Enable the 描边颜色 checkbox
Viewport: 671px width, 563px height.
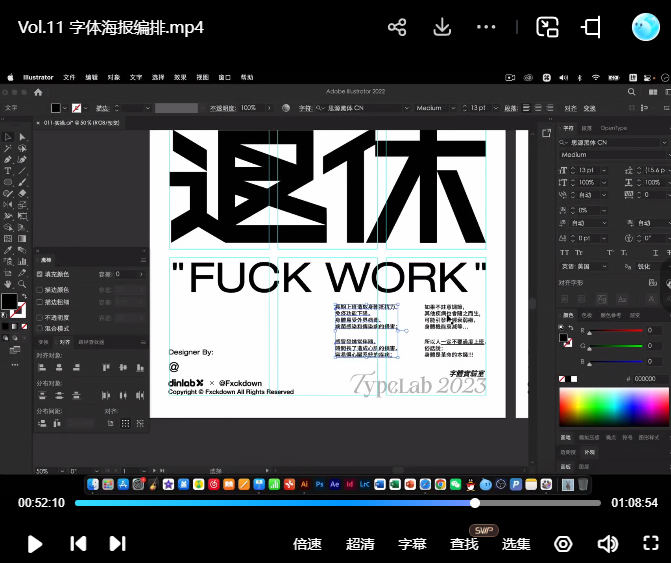[x=40, y=289]
